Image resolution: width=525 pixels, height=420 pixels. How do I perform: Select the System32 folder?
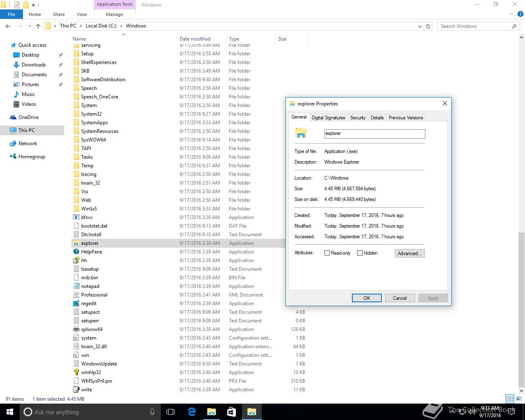pyautogui.click(x=91, y=114)
